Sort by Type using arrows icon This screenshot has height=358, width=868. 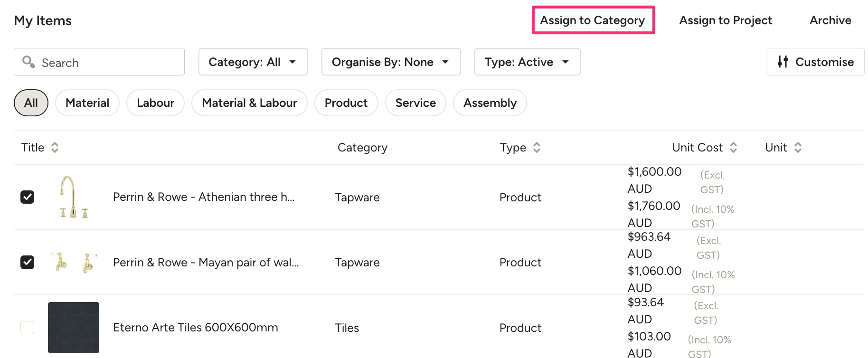(537, 148)
